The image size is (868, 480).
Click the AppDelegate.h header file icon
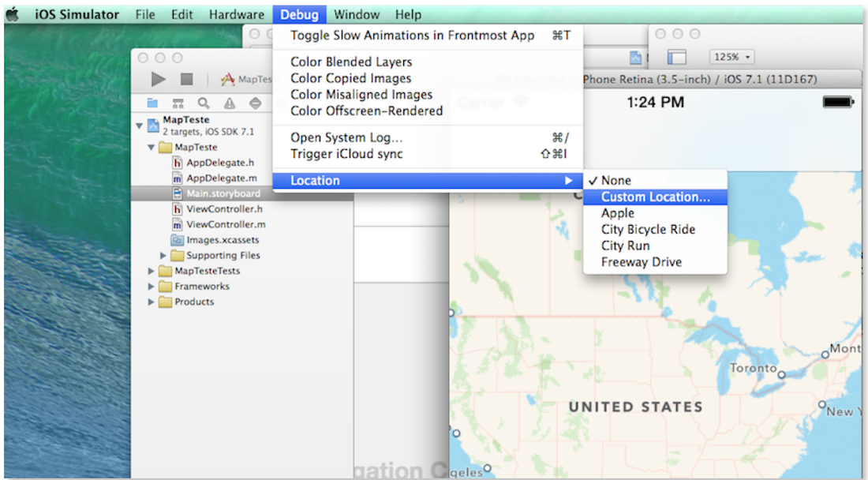point(177,163)
